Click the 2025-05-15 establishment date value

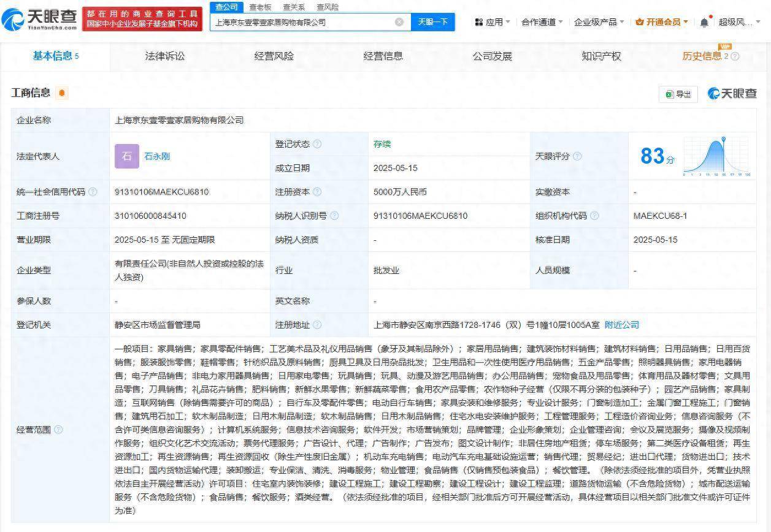396,168
